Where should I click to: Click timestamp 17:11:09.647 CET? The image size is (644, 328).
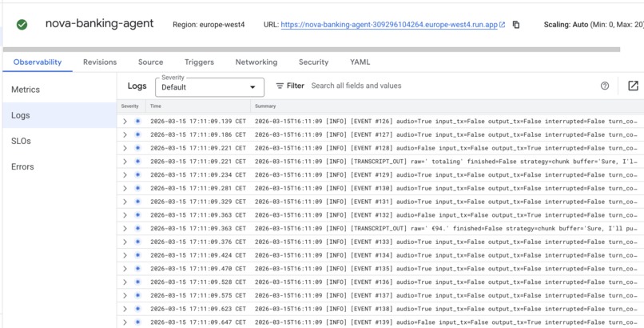(198, 322)
